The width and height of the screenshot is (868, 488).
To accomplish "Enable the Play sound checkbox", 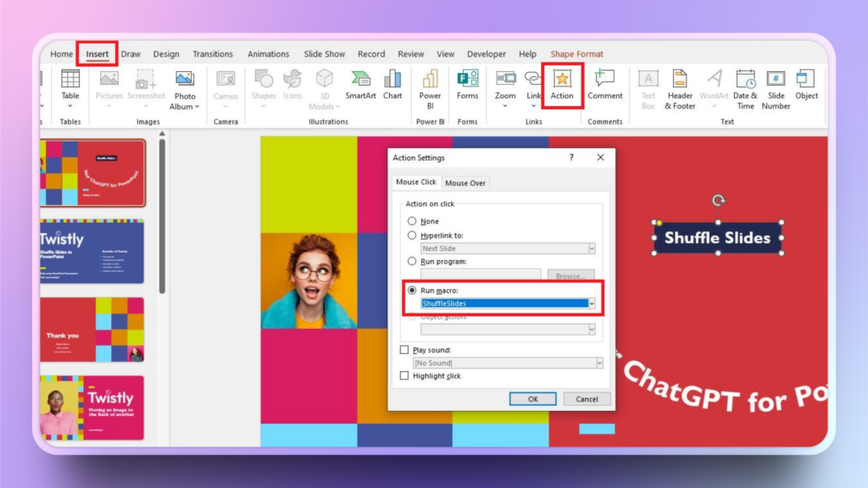I will [x=404, y=350].
